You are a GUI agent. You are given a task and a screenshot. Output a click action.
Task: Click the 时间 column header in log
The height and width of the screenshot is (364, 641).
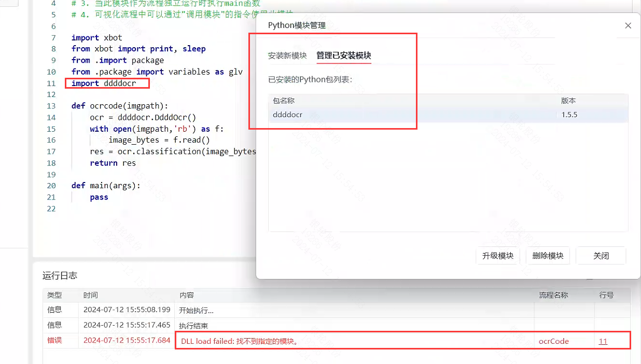(x=91, y=295)
